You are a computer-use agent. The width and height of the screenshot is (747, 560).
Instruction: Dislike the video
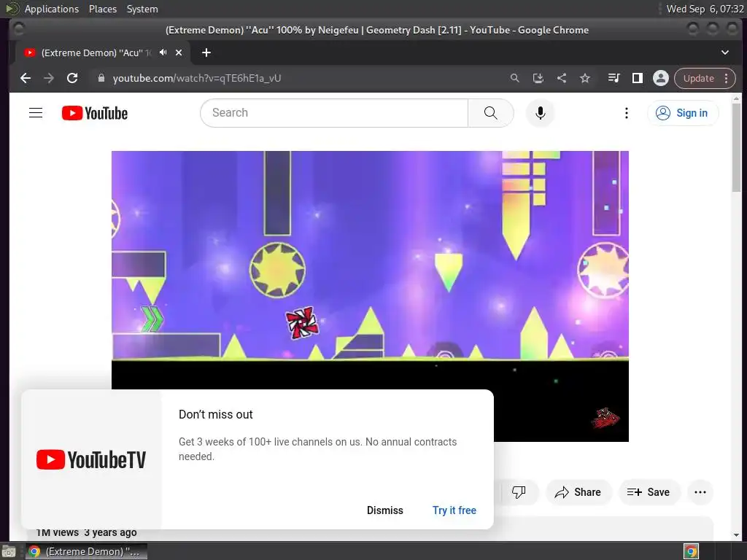click(519, 492)
